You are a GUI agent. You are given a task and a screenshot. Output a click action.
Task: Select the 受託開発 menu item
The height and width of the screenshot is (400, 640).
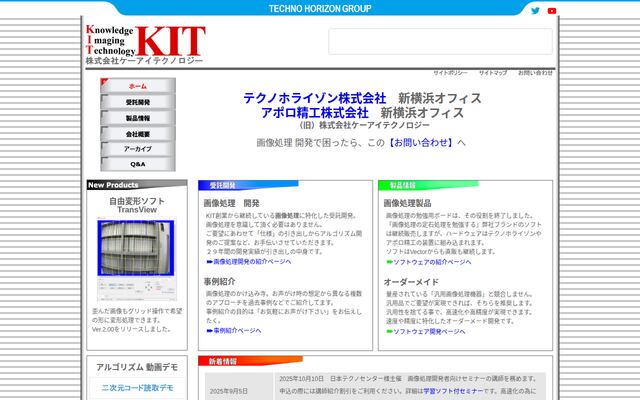point(138,102)
